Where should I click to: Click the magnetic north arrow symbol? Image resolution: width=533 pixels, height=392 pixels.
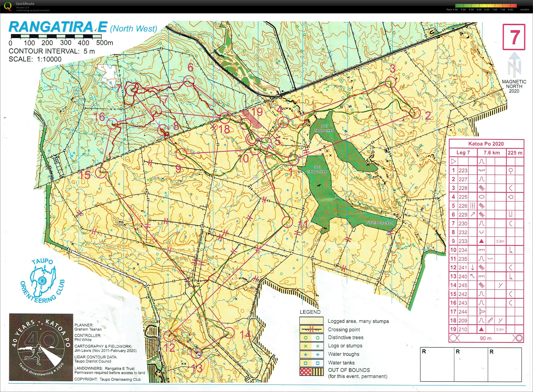(514, 64)
